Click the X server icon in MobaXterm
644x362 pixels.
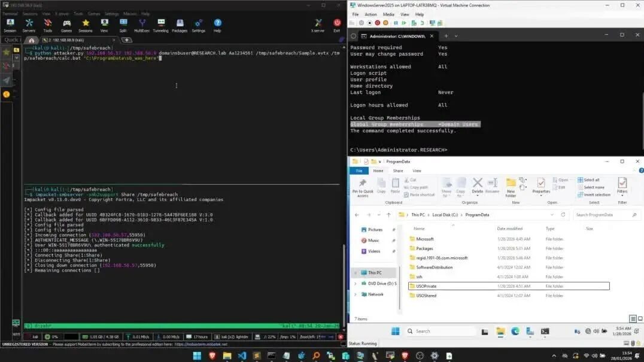(318, 26)
